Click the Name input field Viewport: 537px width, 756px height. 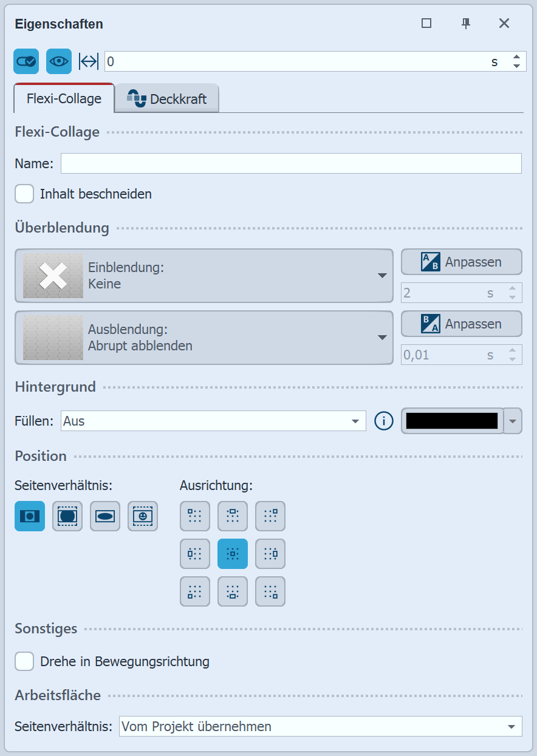coord(290,163)
